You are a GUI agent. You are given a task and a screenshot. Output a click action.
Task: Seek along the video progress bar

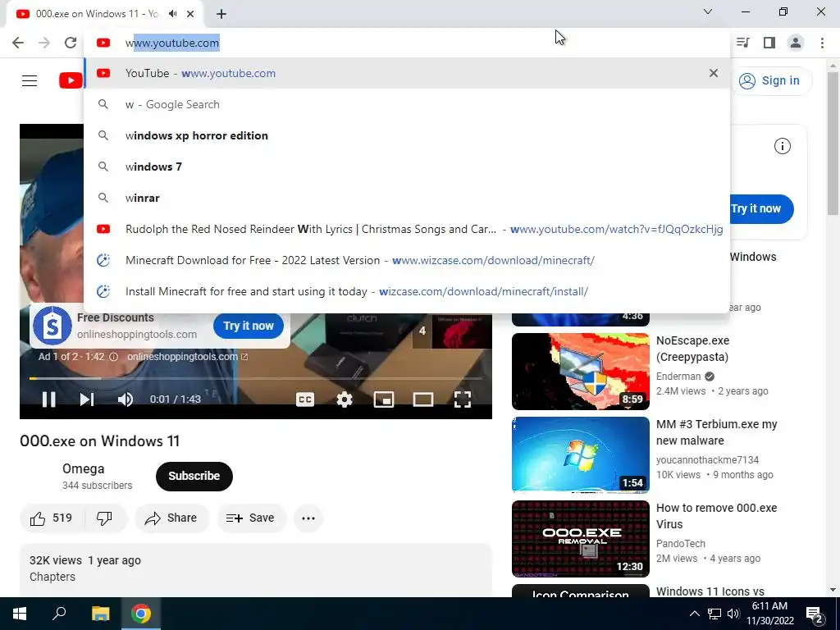pos(256,378)
